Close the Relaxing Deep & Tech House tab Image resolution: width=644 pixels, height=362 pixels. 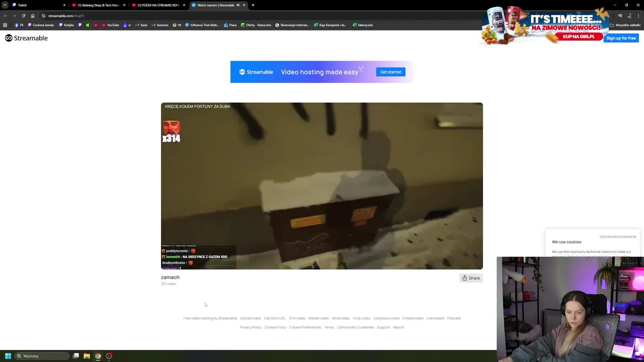(124, 5)
